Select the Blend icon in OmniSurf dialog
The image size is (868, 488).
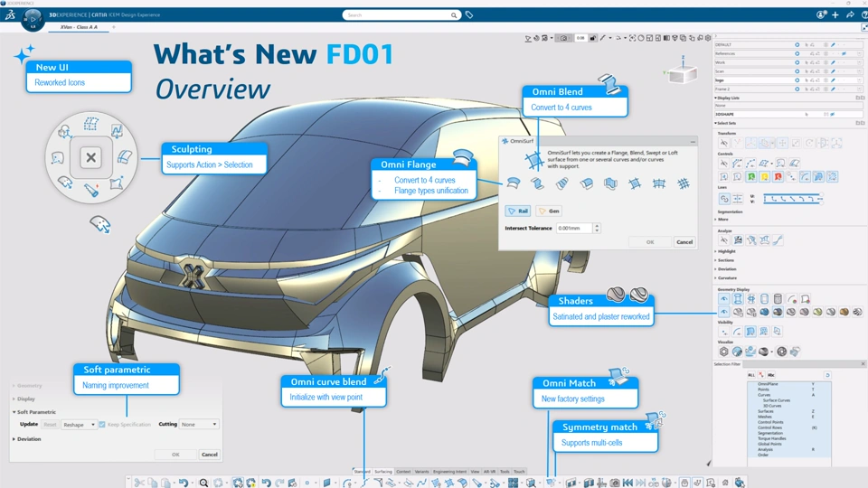[537, 183]
